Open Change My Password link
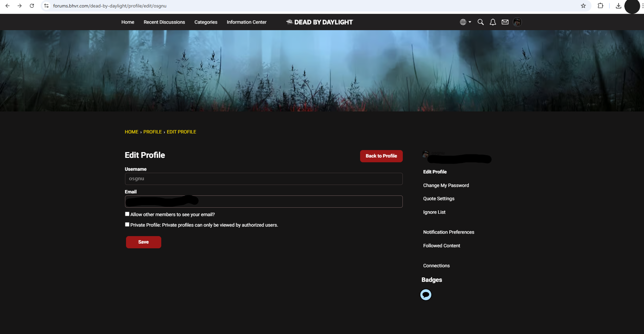 (x=446, y=185)
